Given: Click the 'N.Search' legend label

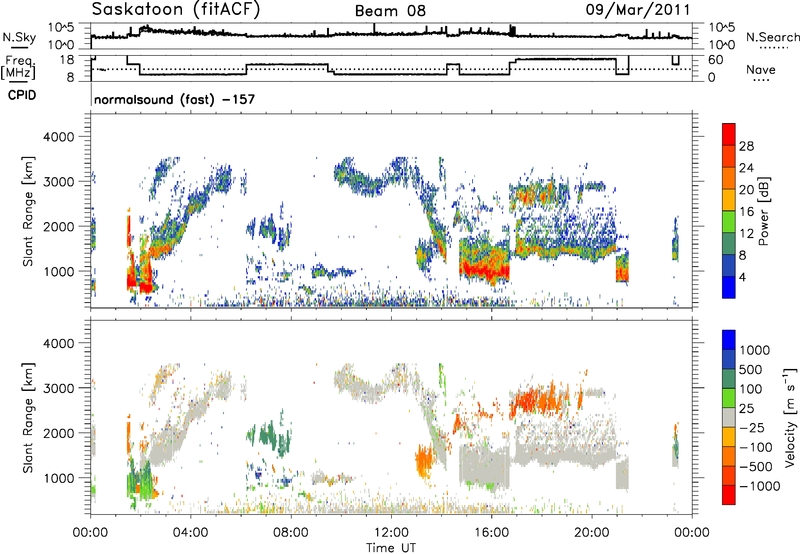Looking at the screenshot, I should 772,37.
